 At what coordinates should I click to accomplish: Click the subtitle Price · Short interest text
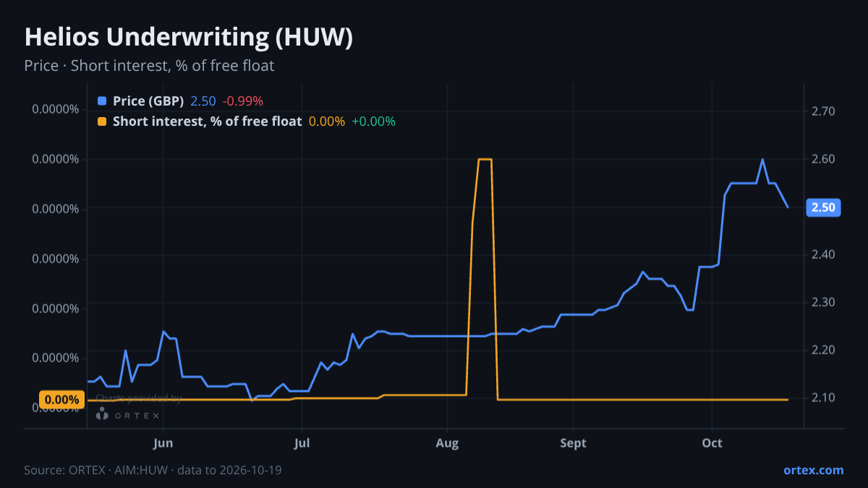pyautogui.click(x=149, y=66)
